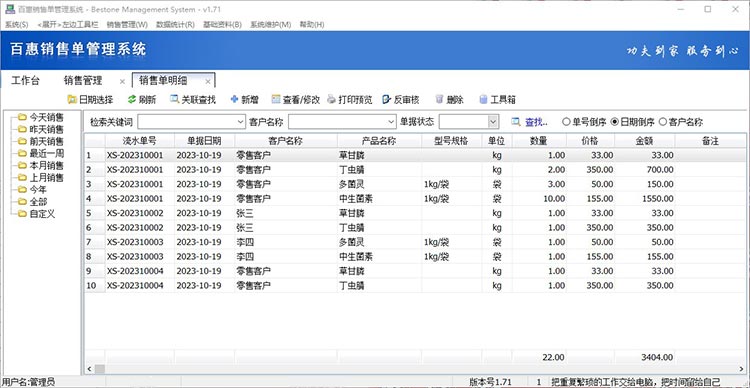Click the horizontal scrollbar thumb
This screenshot has height=388, width=750.
click(99, 369)
